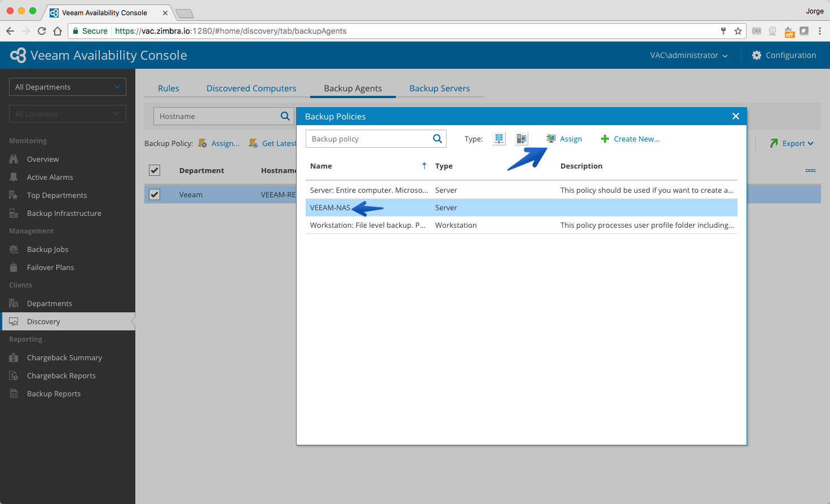Click the Overview sidebar icon
Screen dimensions: 830x504
click(14, 159)
